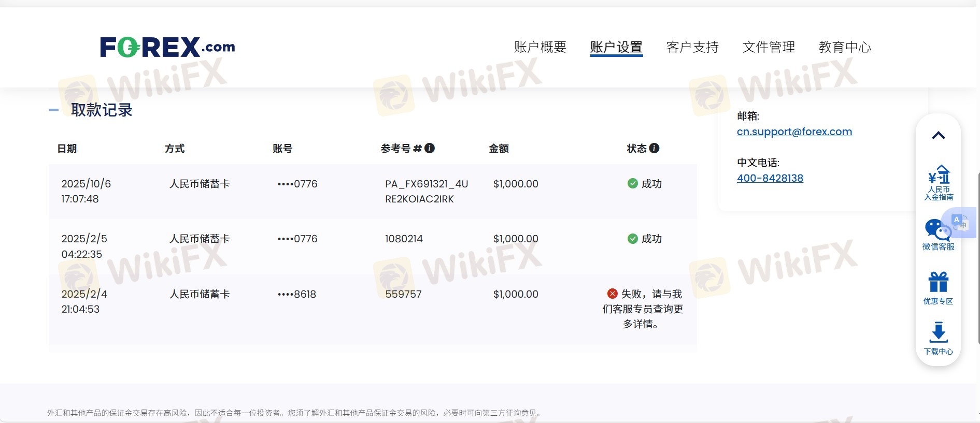Click the 金额 column header
This screenshot has width=980, height=423.
pos(499,149)
